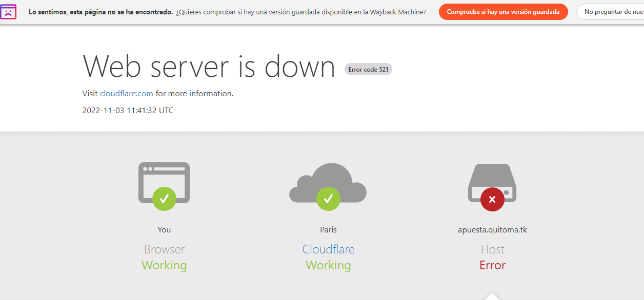Image resolution: width=644 pixels, height=300 pixels.
Task: Dismiss with the 'No preguntar de nuevo' button
Action: pyautogui.click(x=610, y=12)
